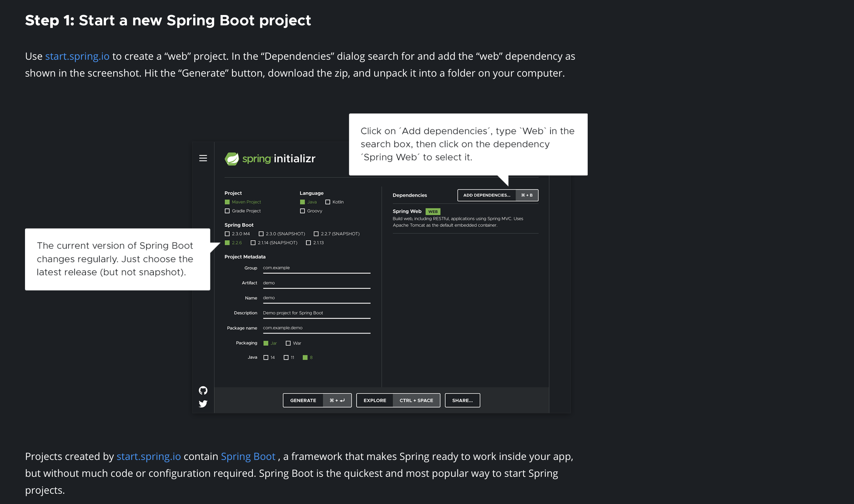Select Java version 11 checkbox

(286, 358)
